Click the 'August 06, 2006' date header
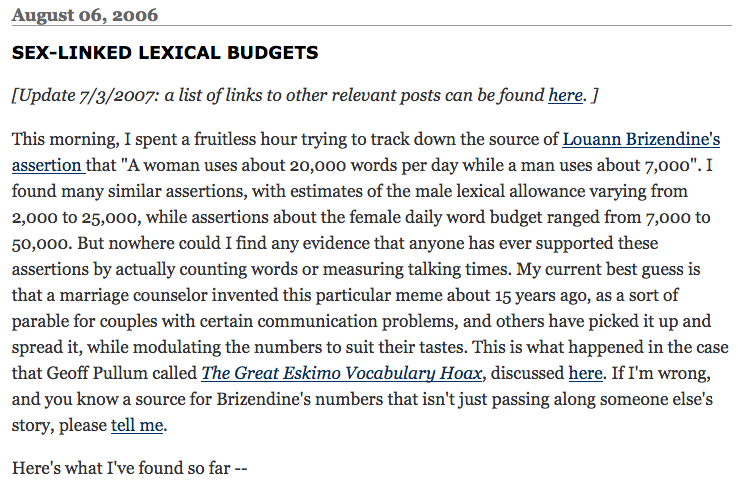 point(84,15)
